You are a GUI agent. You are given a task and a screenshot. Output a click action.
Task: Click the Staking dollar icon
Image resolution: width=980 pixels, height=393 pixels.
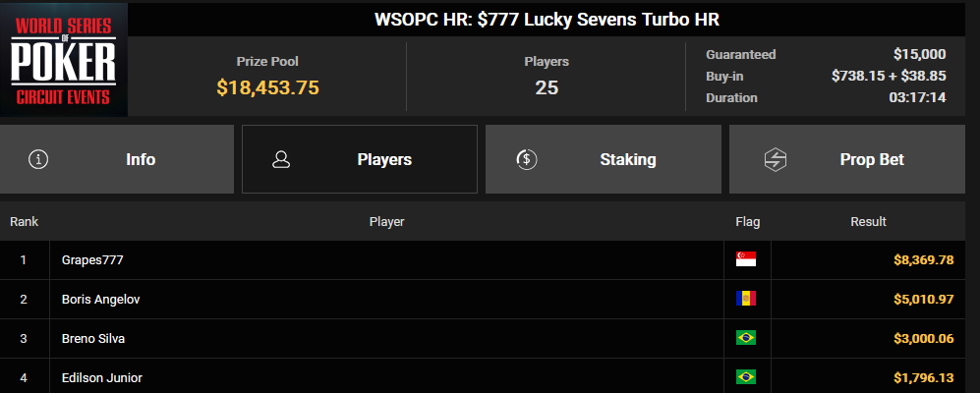526,159
